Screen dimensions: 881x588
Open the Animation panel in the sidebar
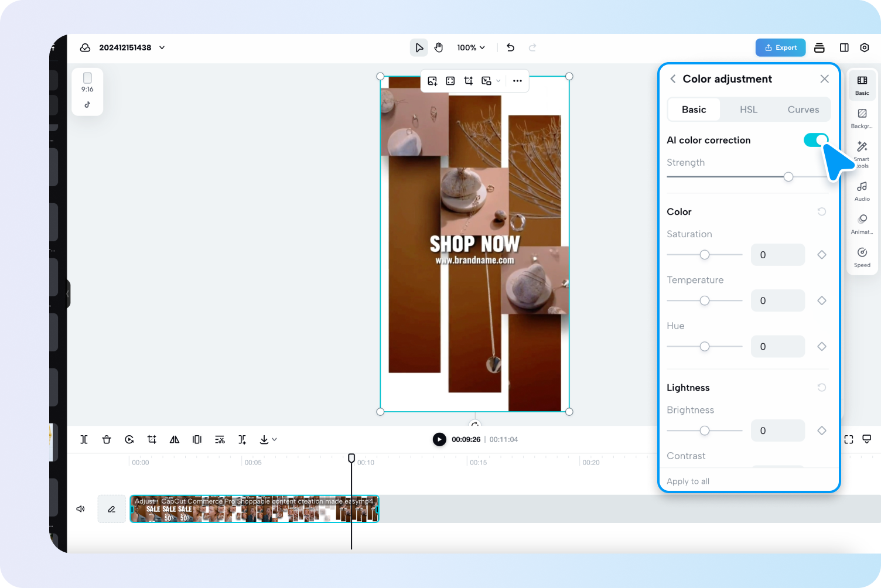click(x=862, y=223)
